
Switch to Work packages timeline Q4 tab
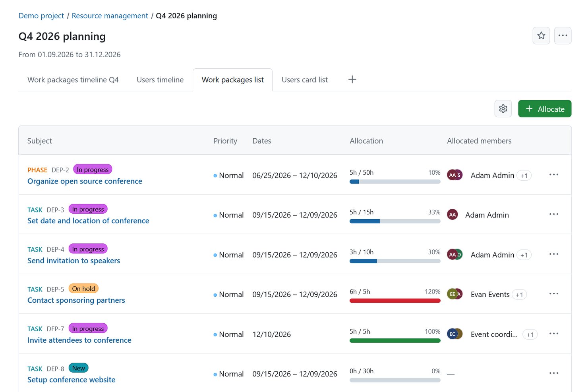click(73, 80)
